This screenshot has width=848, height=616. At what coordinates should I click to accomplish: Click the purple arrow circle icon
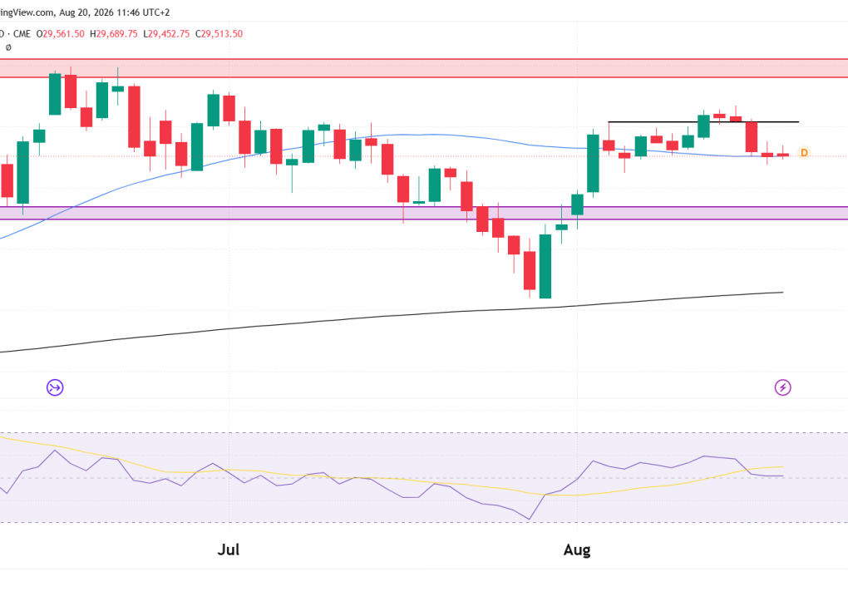tap(55, 387)
